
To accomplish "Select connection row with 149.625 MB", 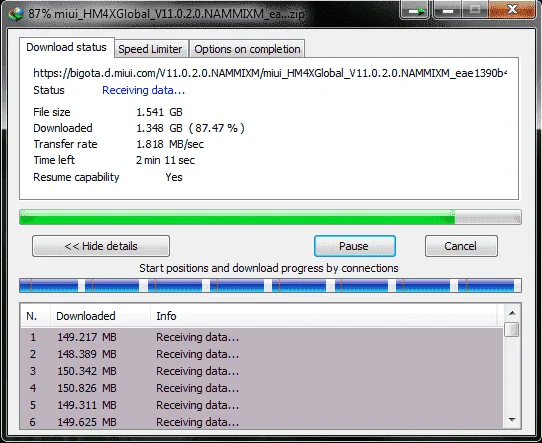I will 262,422.
